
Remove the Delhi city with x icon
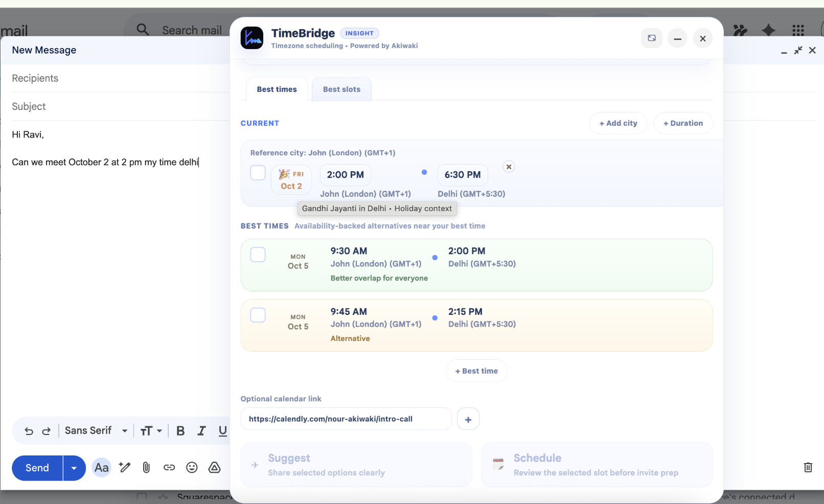click(x=509, y=167)
